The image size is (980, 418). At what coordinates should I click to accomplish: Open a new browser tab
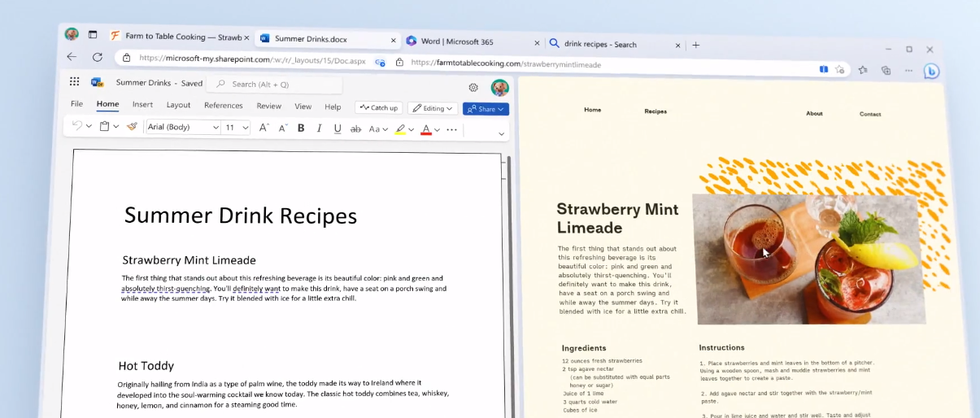point(695,46)
